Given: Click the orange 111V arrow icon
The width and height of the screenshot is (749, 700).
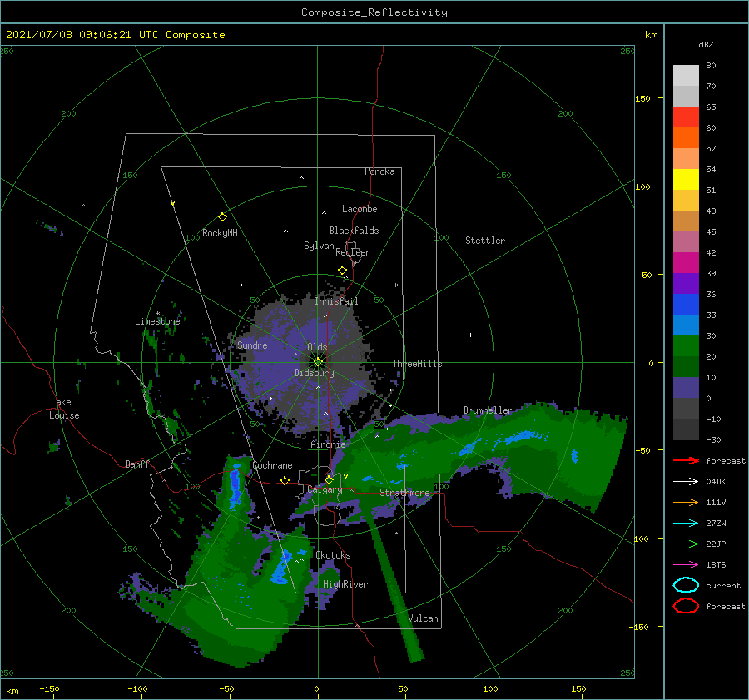Looking at the screenshot, I should coord(686,502).
